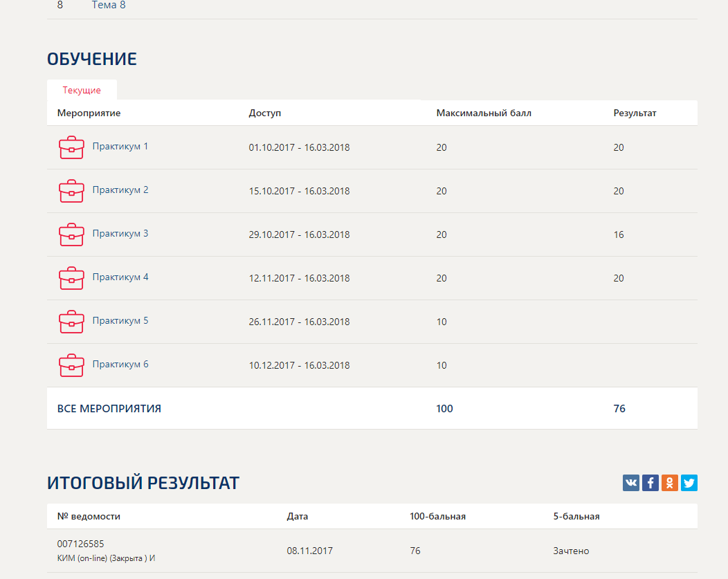The image size is (728, 579).
Task: Select the Тема 8 topic row
Action: (x=109, y=6)
